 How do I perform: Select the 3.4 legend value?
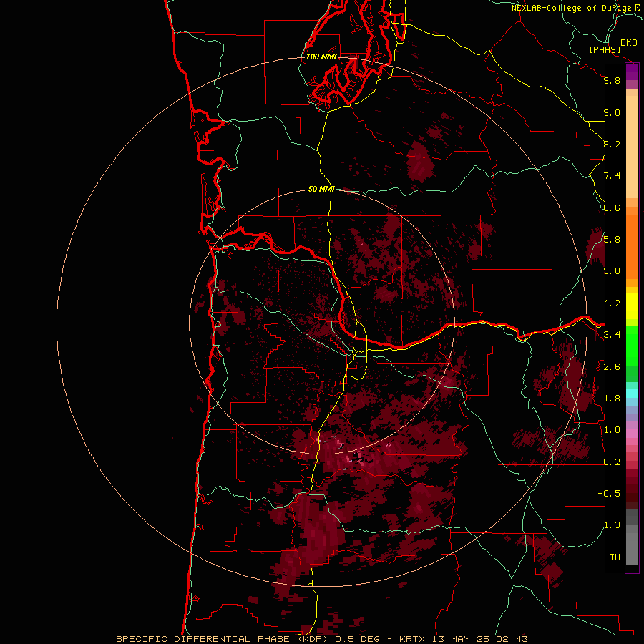coord(612,334)
